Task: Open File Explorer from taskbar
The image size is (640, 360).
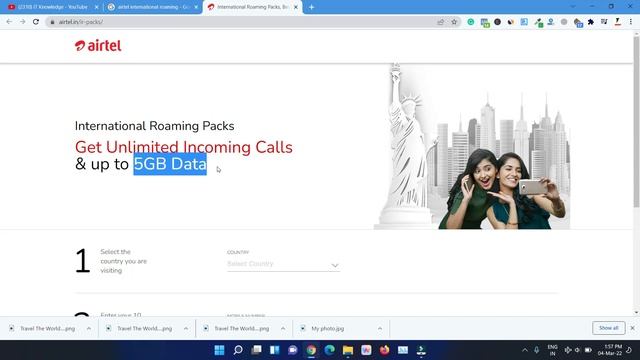Action: [348, 350]
